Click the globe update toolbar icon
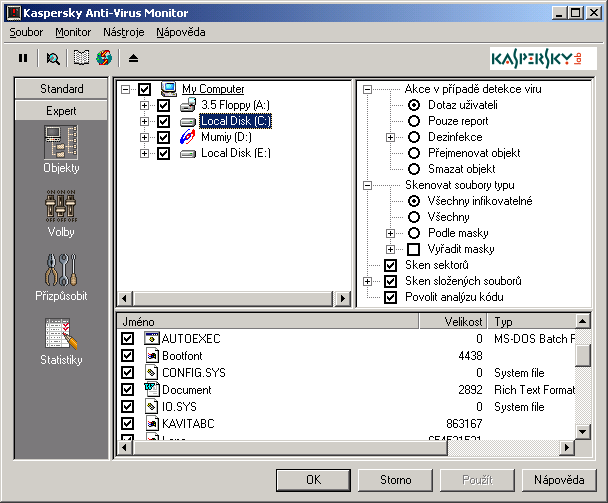 104,58
